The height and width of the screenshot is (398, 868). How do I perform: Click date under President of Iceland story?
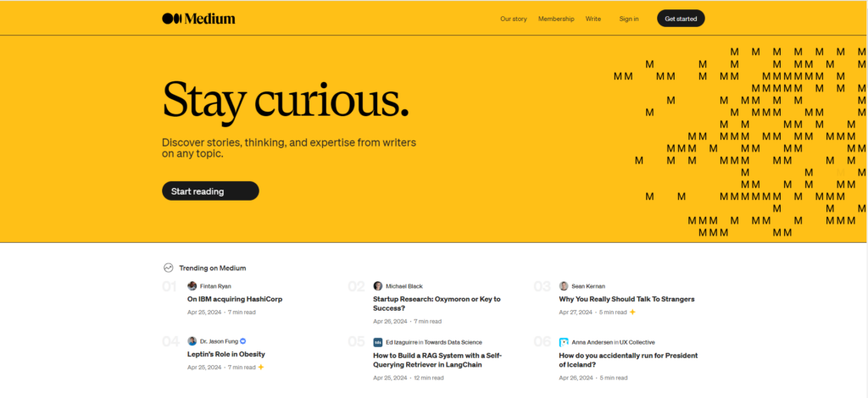(576, 378)
